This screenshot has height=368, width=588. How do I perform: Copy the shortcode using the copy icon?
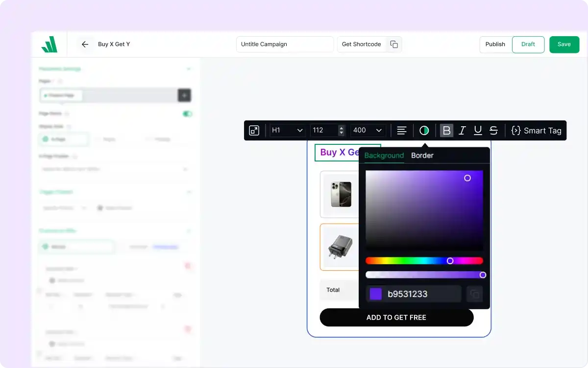coord(394,44)
